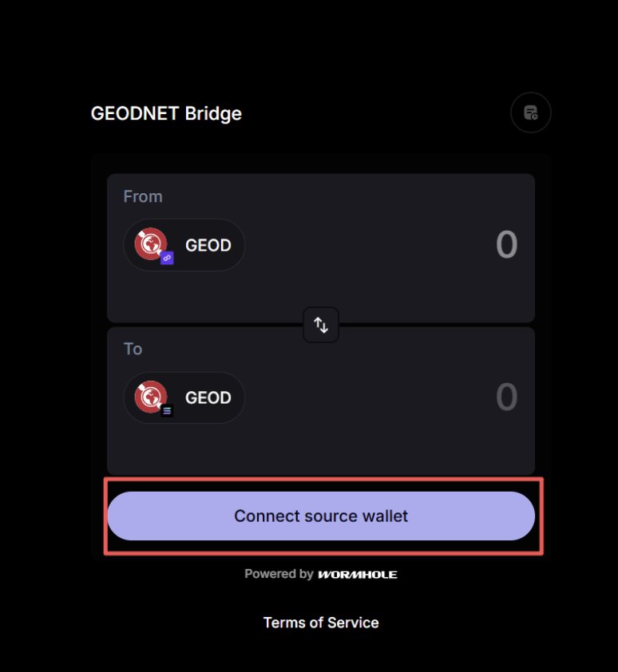
Task: Open the Terms of Service link
Action: [321, 623]
